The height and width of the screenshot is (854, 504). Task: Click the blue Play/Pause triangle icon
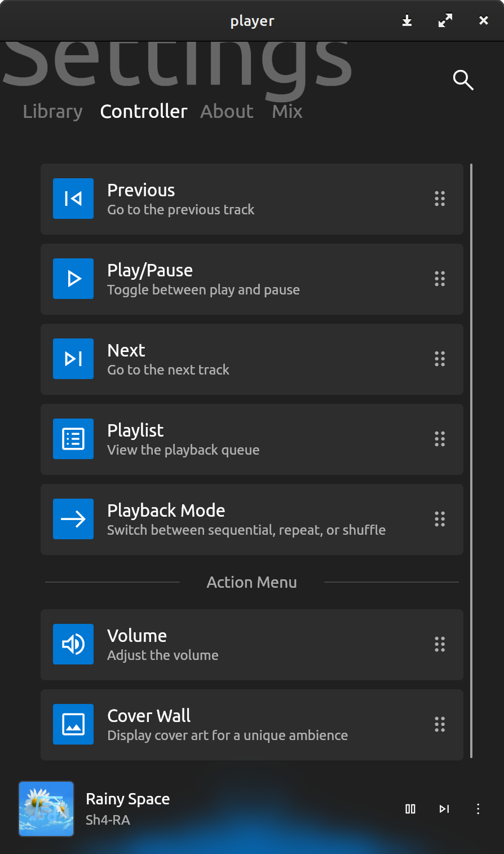(x=73, y=279)
